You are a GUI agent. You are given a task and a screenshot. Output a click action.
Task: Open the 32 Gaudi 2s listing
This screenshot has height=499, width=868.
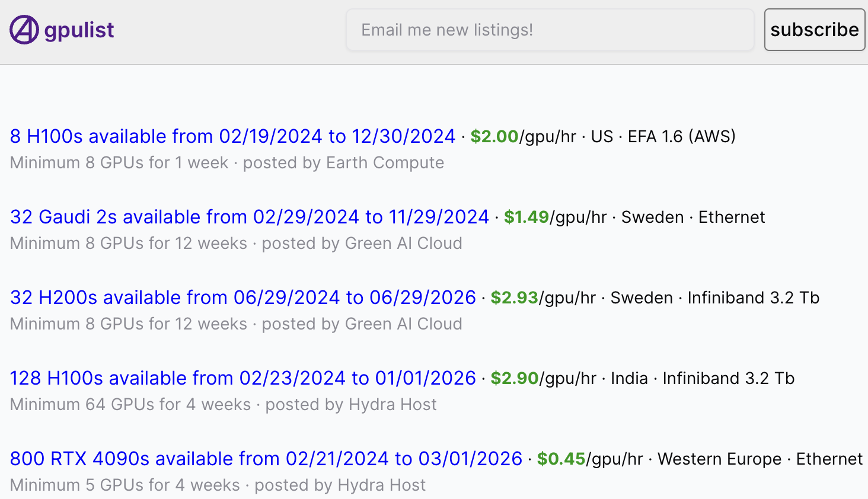tap(249, 217)
